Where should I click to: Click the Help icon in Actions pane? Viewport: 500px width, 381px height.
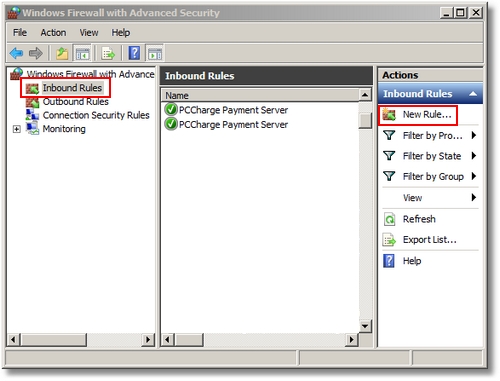tap(389, 261)
